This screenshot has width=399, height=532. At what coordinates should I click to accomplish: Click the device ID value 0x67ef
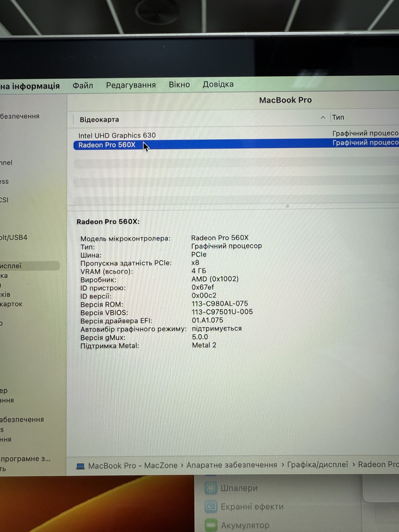pos(203,287)
